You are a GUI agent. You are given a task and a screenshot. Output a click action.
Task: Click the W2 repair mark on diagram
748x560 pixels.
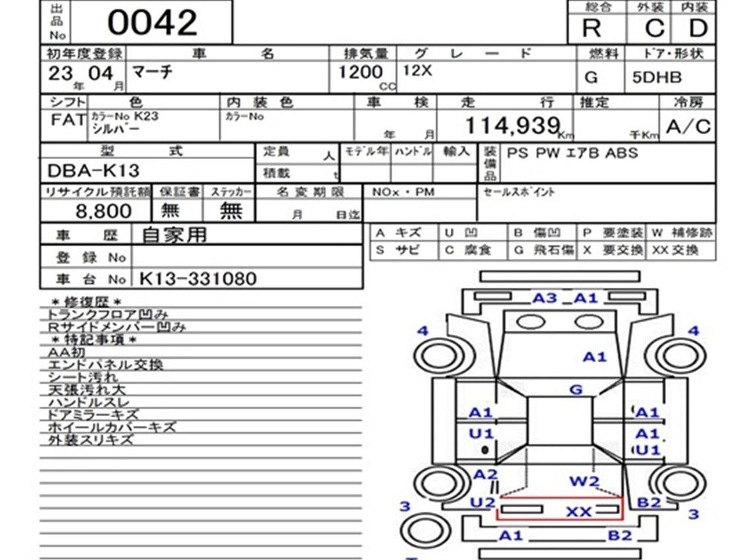(x=584, y=481)
